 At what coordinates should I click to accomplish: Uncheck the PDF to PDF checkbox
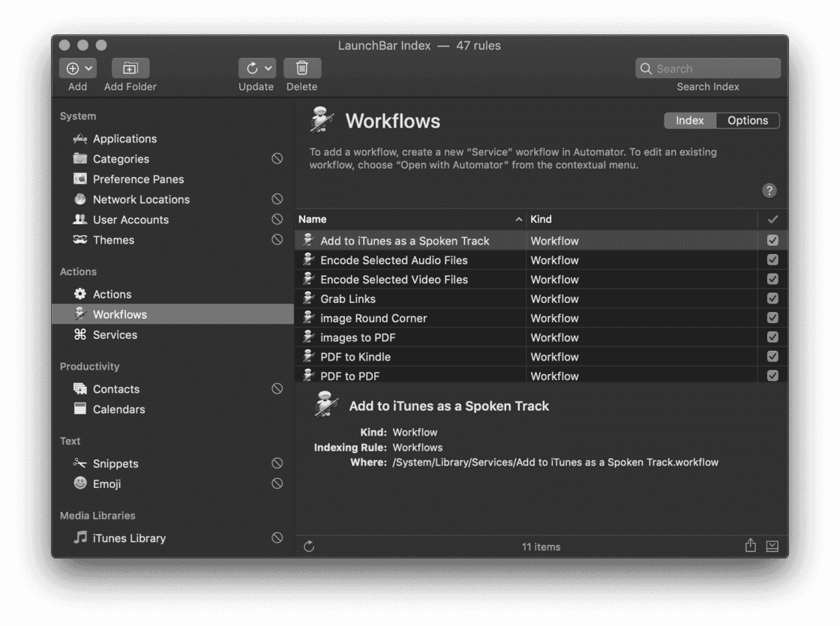(772, 376)
